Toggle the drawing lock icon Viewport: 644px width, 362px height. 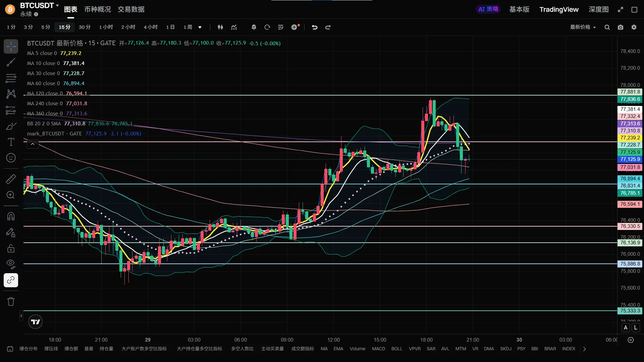coord(11,248)
